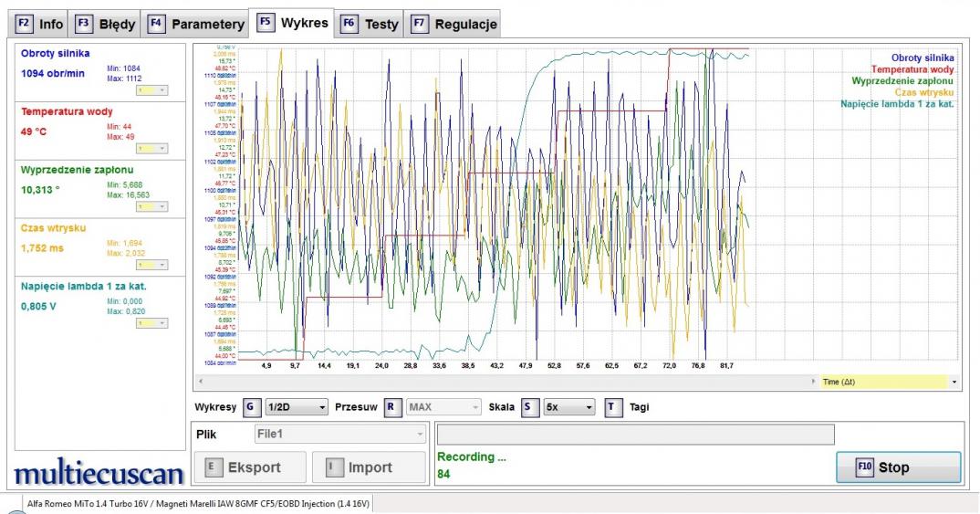This screenshot has width=980, height=514.
Task: Click the R key icon beside Przesuw
Action: tap(392, 407)
